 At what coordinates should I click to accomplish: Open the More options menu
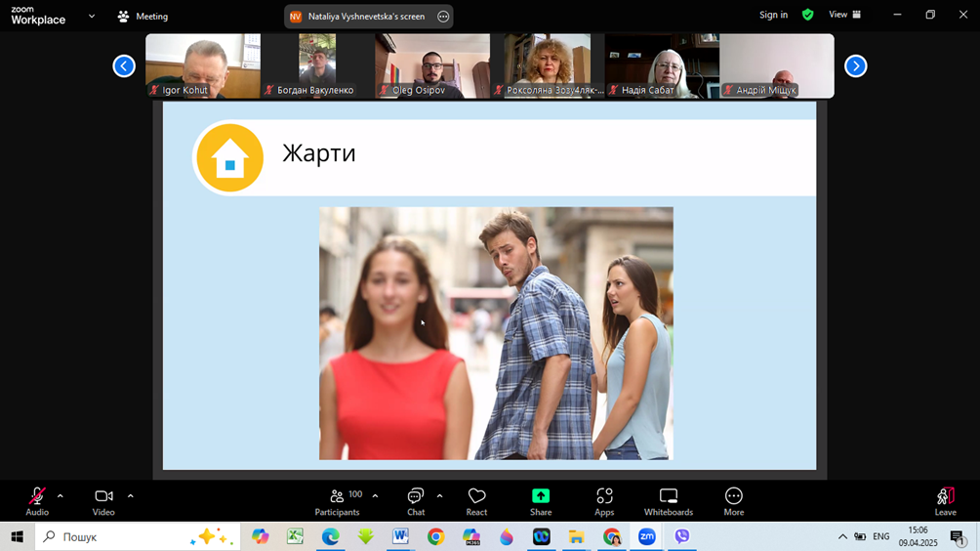tap(733, 501)
